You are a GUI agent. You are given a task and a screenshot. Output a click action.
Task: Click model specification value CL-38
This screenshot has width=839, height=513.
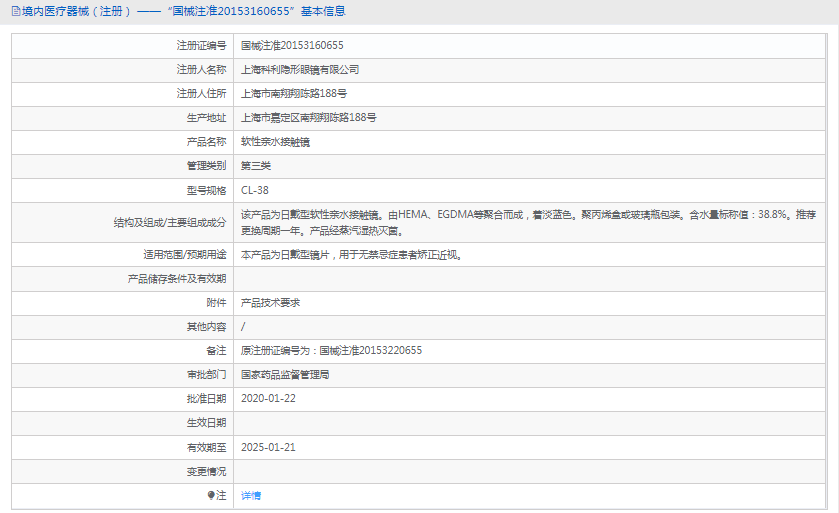(x=255, y=190)
